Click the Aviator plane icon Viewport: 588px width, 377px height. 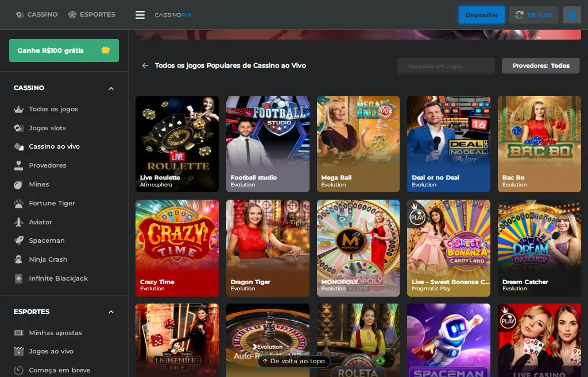point(18,222)
